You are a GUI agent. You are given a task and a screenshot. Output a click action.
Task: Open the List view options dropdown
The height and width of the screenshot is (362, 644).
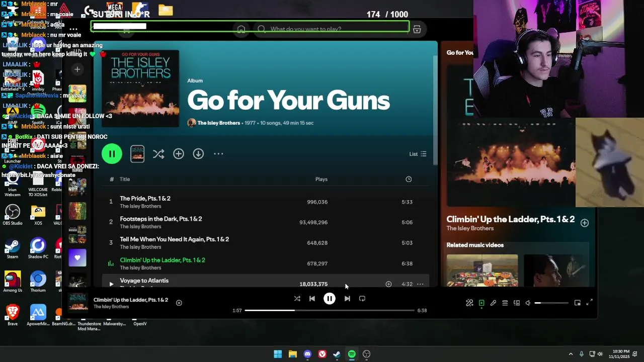click(x=418, y=154)
